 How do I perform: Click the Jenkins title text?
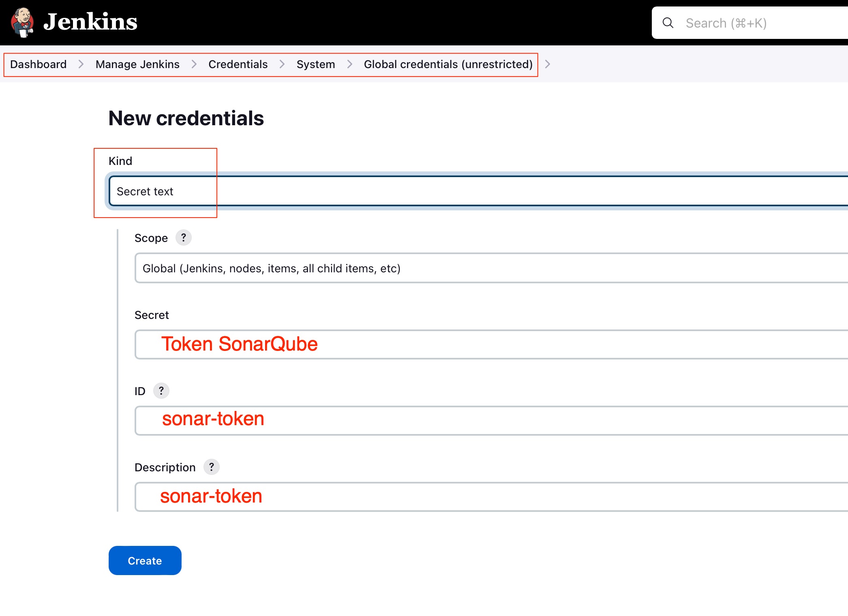(90, 22)
